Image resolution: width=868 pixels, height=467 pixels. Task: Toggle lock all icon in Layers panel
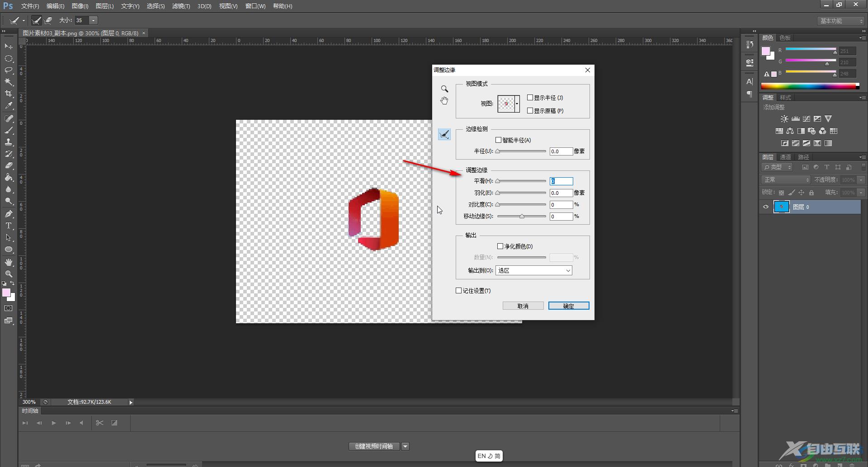[811, 193]
